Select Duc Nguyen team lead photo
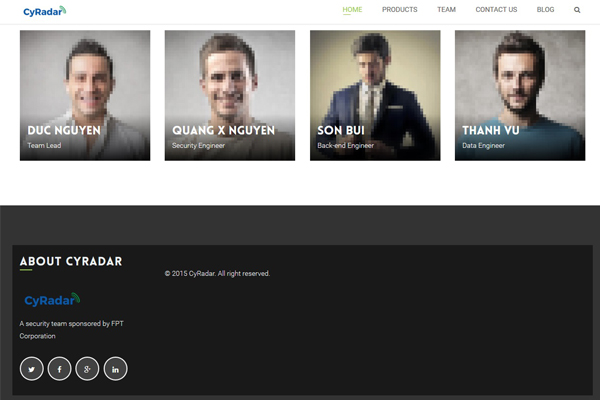600x400 pixels. click(x=85, y=95)
